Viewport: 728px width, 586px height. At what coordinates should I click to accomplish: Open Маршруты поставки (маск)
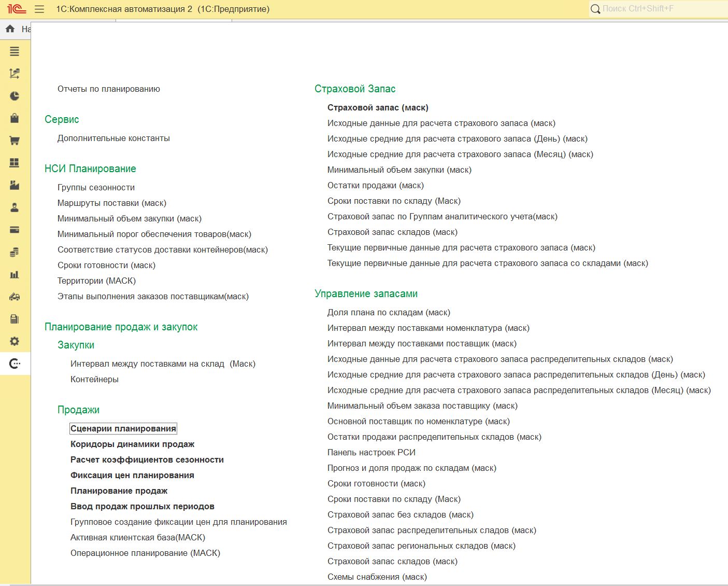pyautogui.click(x=112, y=203)
